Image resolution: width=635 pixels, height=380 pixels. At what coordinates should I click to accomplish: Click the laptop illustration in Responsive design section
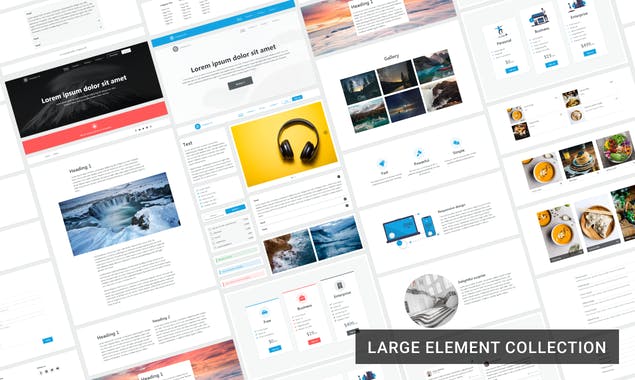coord(401,229)
